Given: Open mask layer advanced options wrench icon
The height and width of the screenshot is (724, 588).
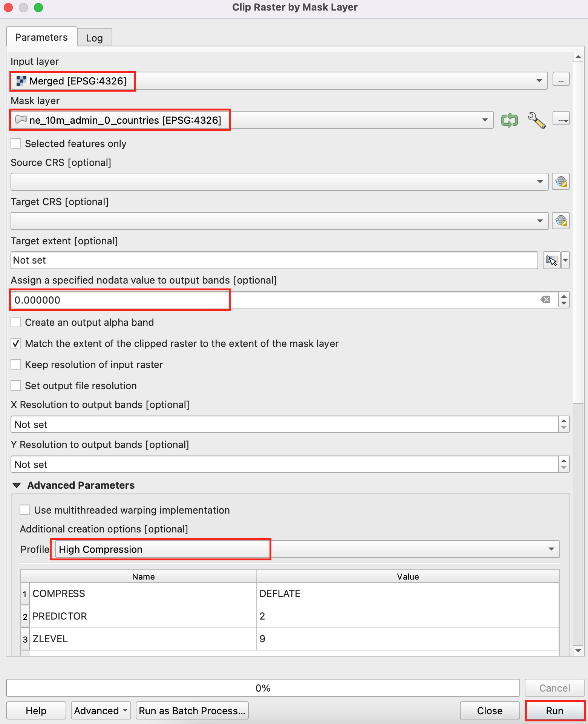Looking at the screenshot, I should [536, 120].
